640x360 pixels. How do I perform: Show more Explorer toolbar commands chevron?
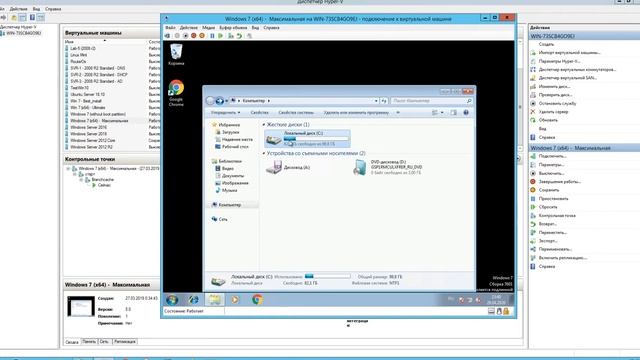pyautogui.click(x=398, y=113)
